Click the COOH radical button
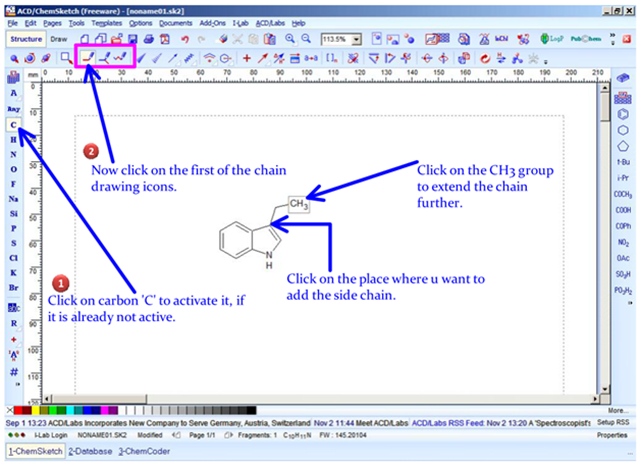Image resolution: width=640 pixels, height=466 pixels. [x=623, y=210]
